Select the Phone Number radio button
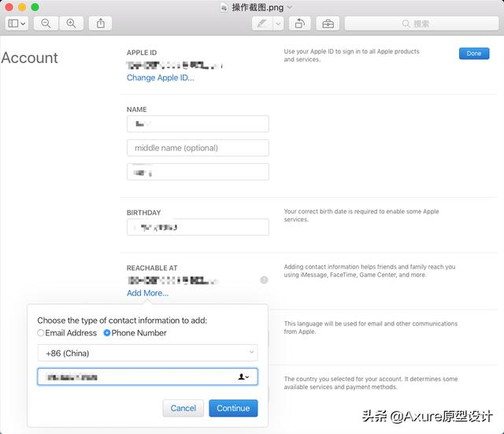Screen dimensions: 504x434 pyautogui.click(x=107, y=333)
